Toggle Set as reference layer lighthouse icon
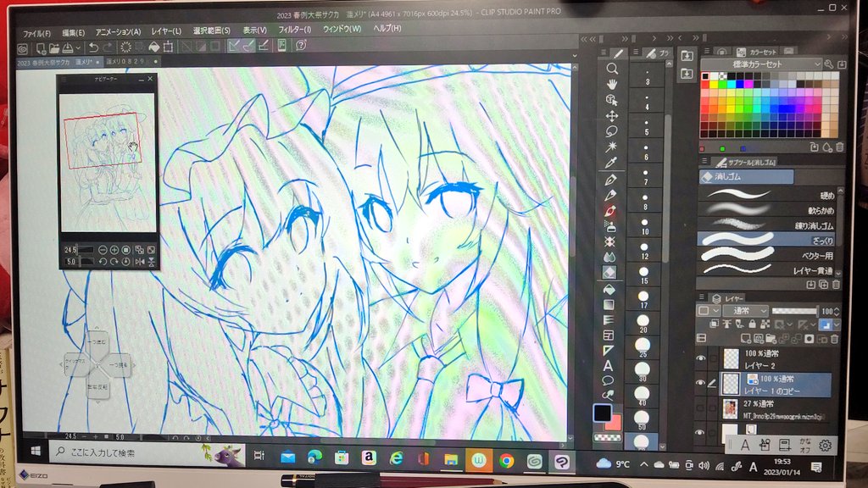This screenshot has height=488, width=868. tap(726, 324)
